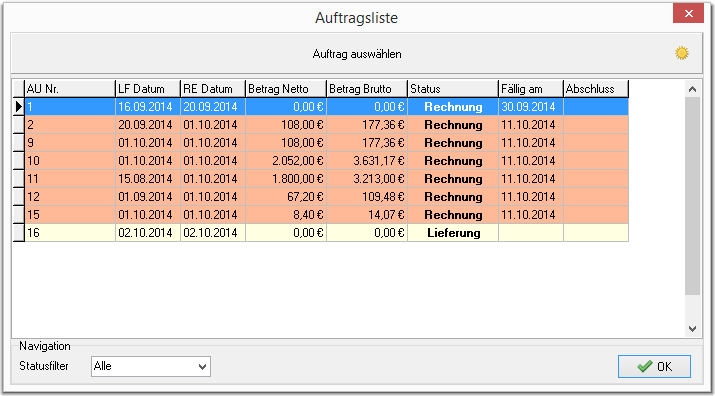Click net amount 1.800,00 € cell
715x396 pixels.
click(x=286, y=179)
